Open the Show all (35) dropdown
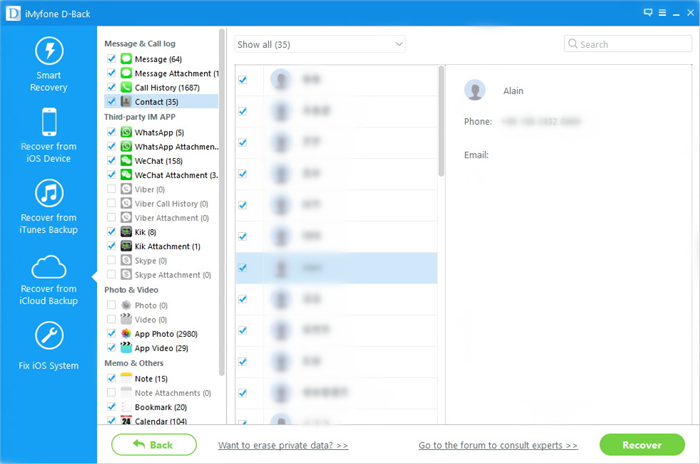 tap(320, 44)
